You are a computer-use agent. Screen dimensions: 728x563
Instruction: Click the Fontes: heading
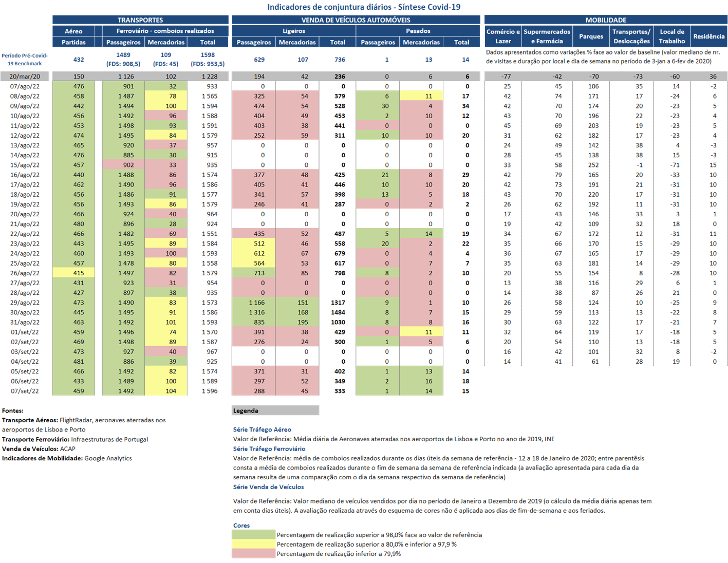point(13,410)
